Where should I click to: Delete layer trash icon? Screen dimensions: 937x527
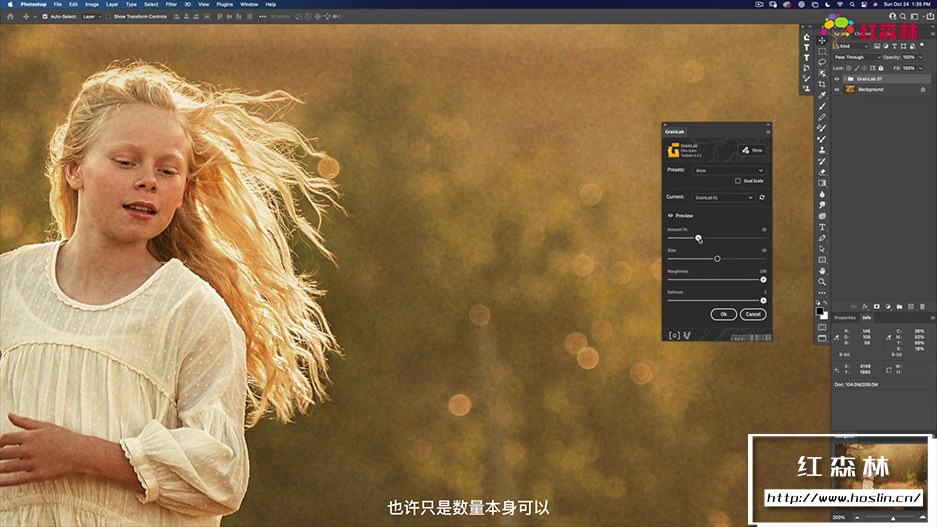point(922,307)
